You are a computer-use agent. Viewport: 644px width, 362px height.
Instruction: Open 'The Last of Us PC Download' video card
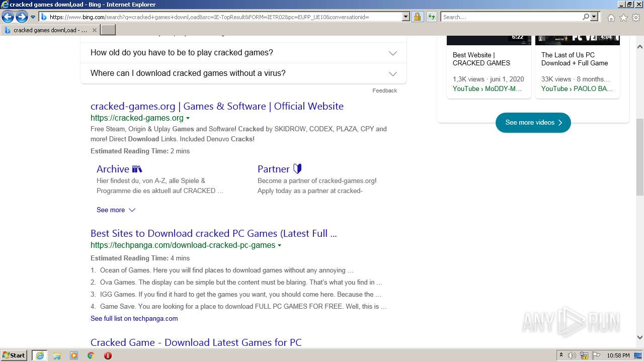coord(578,67)
